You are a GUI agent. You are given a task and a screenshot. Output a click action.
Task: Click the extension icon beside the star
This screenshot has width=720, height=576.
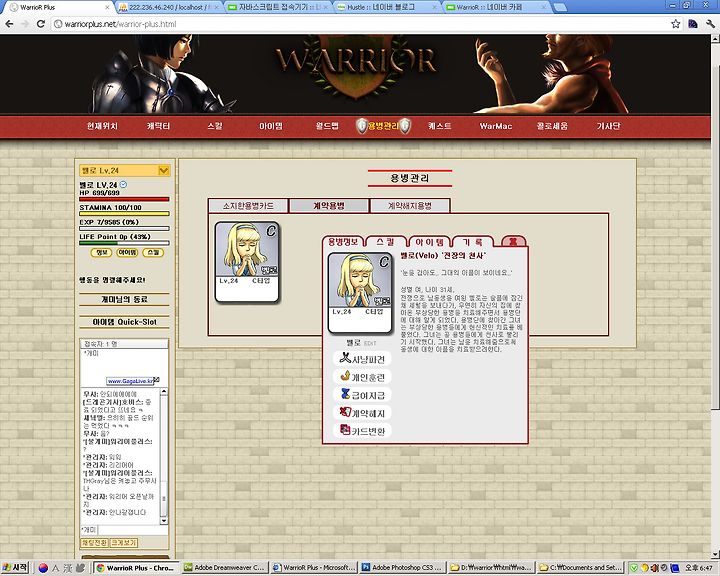(x=693, y=24)
